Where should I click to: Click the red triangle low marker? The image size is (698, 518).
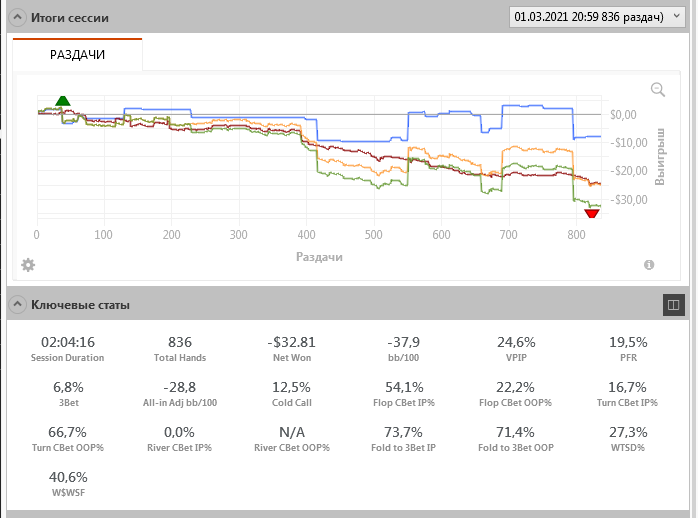tap(591, 213)
